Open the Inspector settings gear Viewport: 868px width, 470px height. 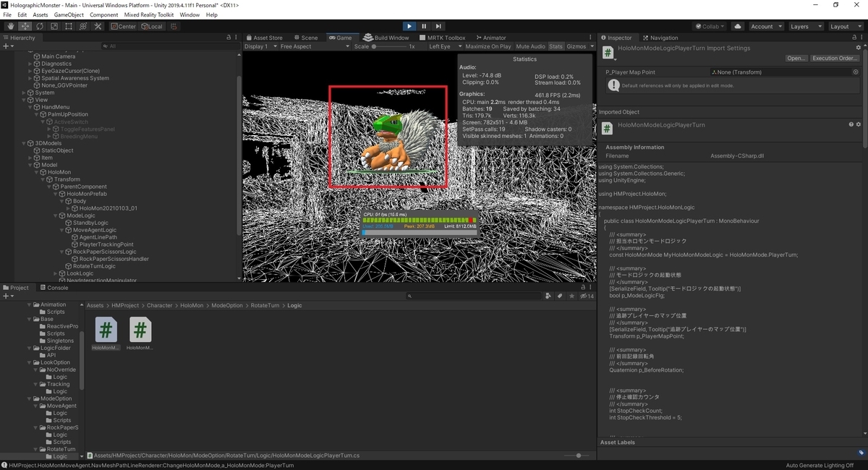859,48
